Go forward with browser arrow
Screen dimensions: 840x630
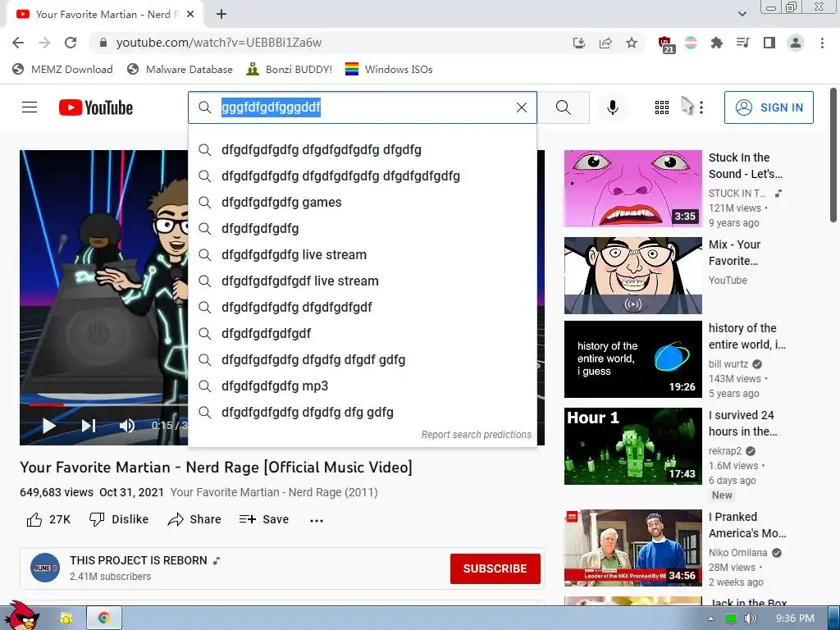tap(44, 43)
